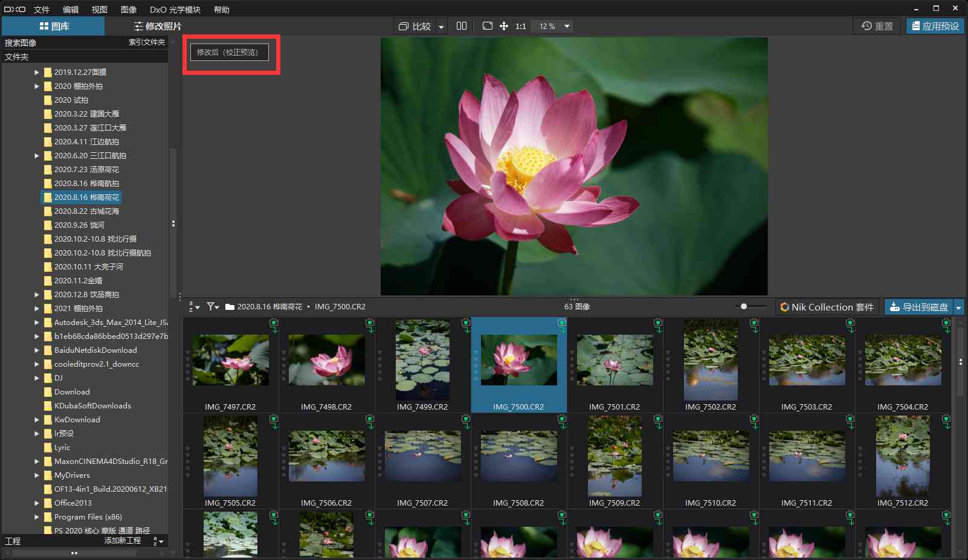Expand the 2020 棚拍外拍 folder

(36, 86)
